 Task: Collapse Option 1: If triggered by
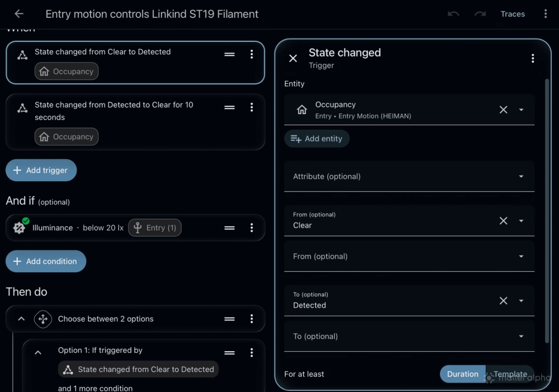point(38,353)
